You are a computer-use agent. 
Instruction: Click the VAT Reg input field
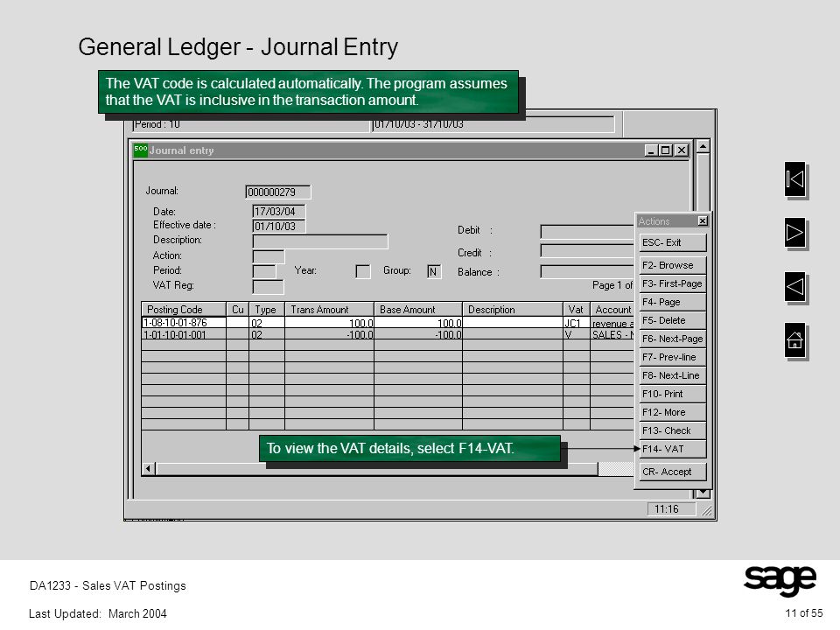click(x=268, y=287)
